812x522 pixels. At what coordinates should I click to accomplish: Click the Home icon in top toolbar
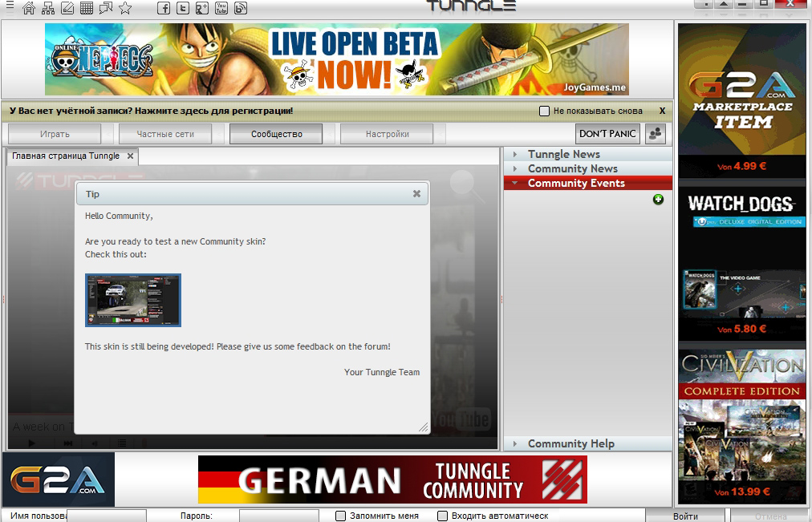[x=29, y=8]
